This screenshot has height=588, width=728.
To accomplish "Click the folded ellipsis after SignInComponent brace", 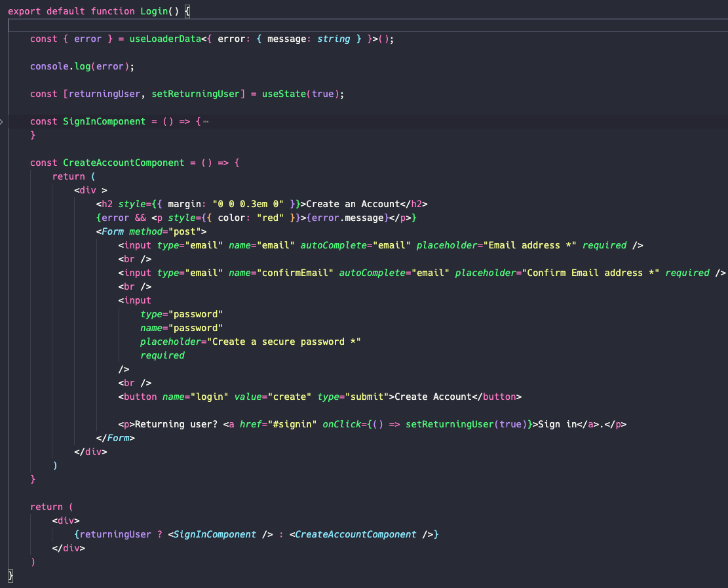I will click(x=206, y=122).
